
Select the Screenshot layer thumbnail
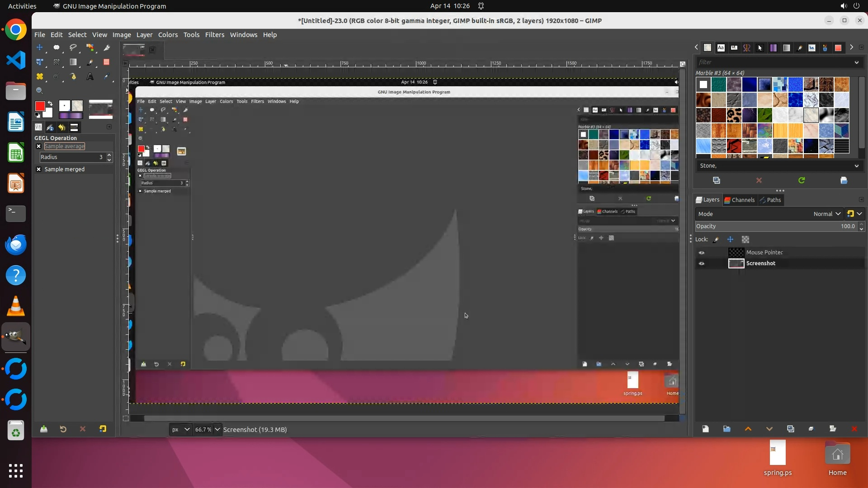(736, 263)
